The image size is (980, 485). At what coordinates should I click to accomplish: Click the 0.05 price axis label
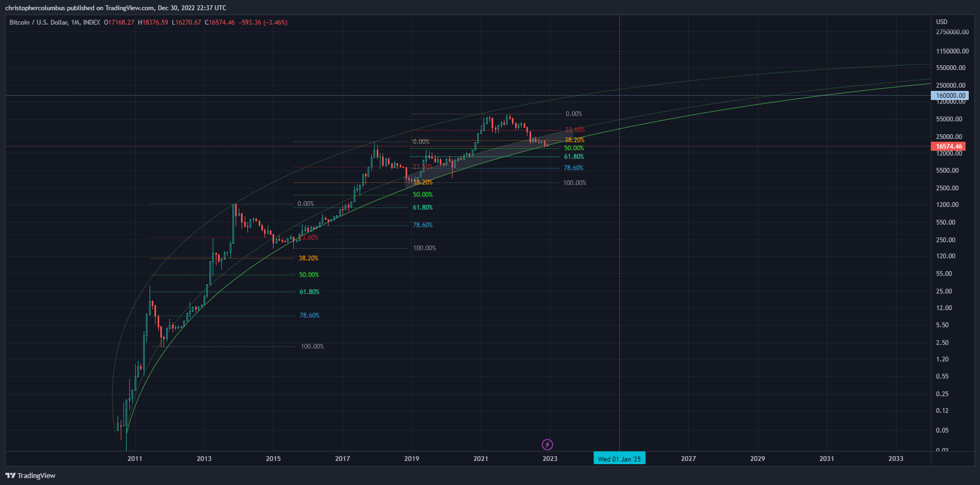coord(943,430)
